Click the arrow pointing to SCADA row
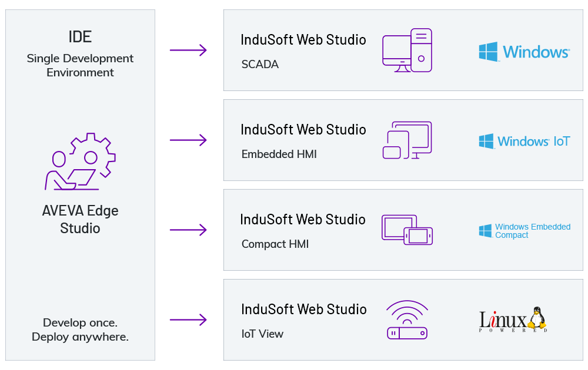The image size is (588, 370). click(x=188, y=51)
